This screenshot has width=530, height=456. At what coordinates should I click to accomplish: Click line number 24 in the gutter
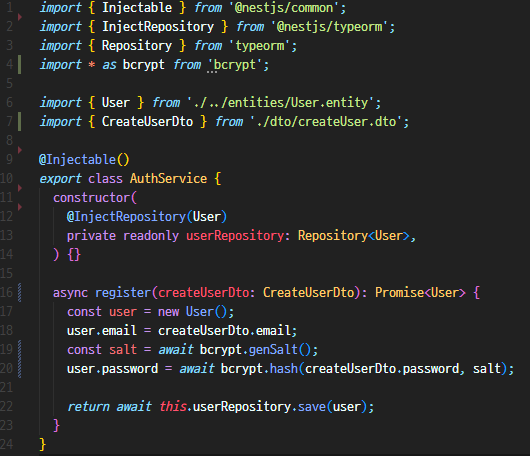(x=6, y=444)
